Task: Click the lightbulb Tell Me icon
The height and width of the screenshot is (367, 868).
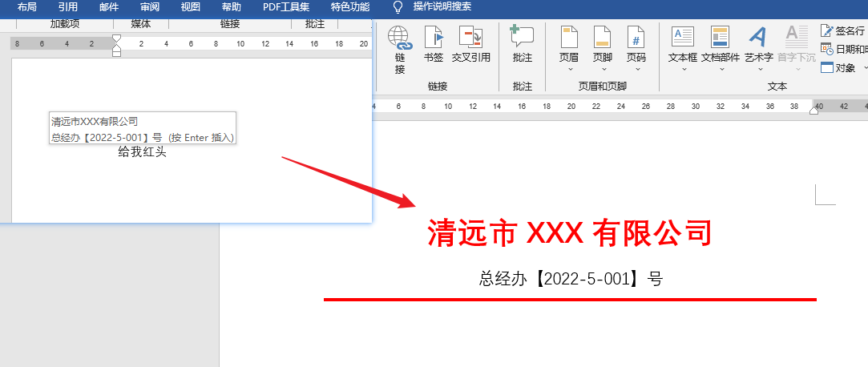Action: (398, 7)
